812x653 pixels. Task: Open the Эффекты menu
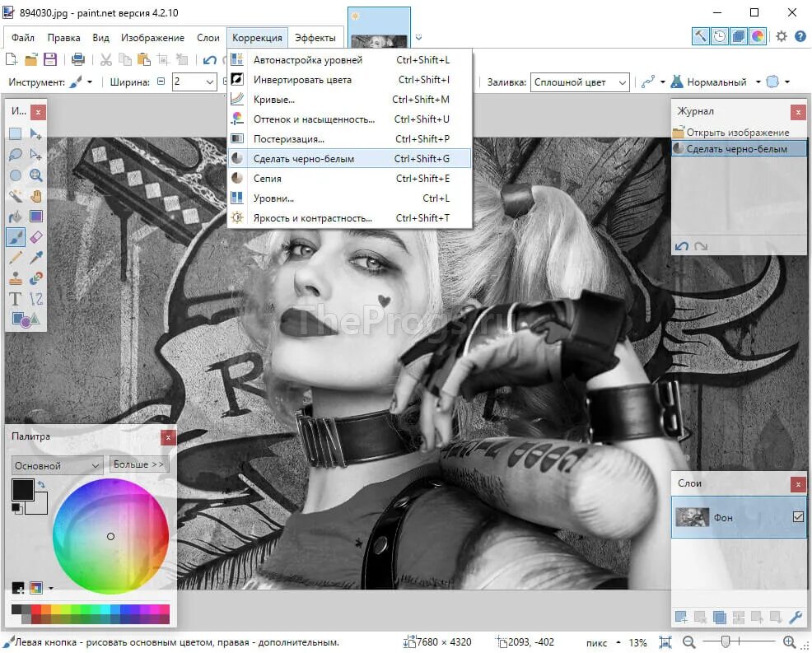click(315, 38)
